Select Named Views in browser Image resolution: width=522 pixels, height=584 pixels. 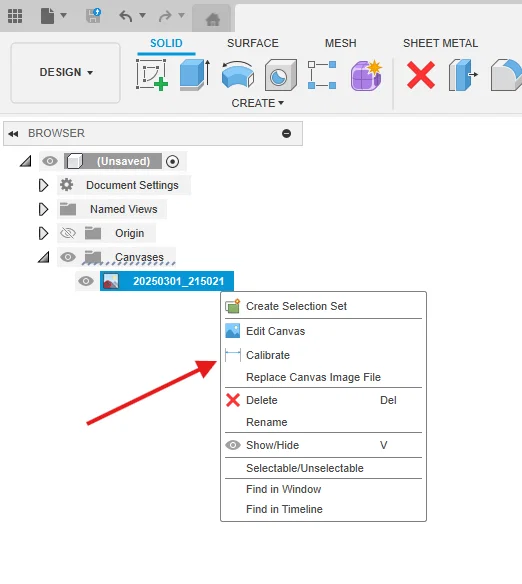[x=124, y=209]
